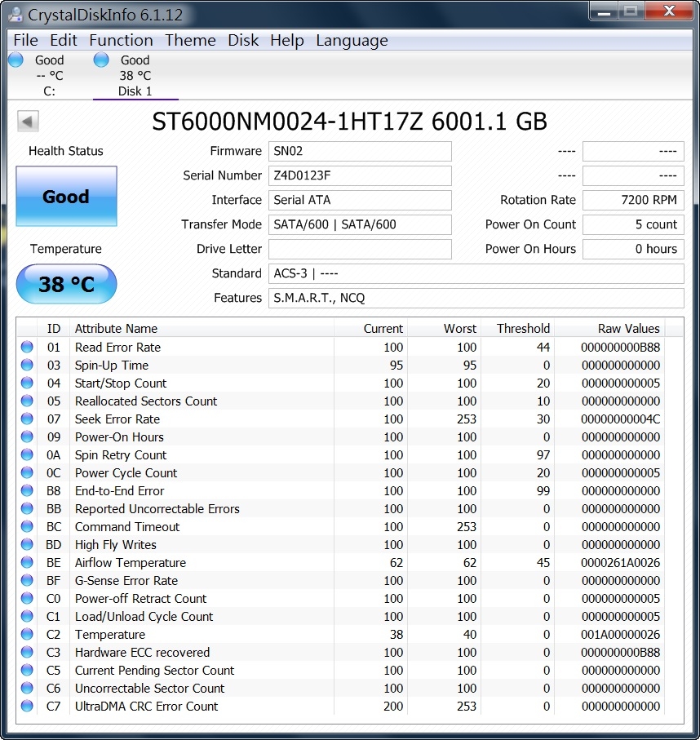Click the ST6000NM0024-1HT17Z 6001.1 GB model title
This screenshot has width=700, height=740.
[x=350, y=122]
